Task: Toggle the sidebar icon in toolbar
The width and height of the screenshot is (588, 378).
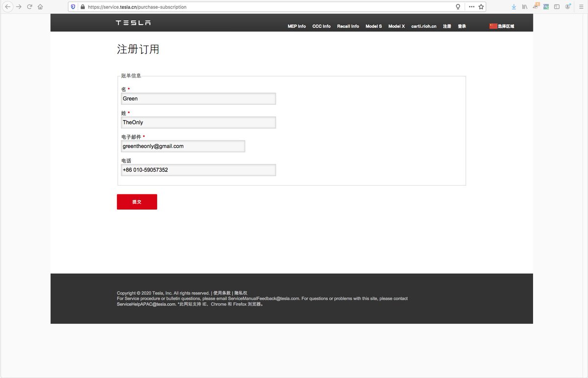Action: 557,7
